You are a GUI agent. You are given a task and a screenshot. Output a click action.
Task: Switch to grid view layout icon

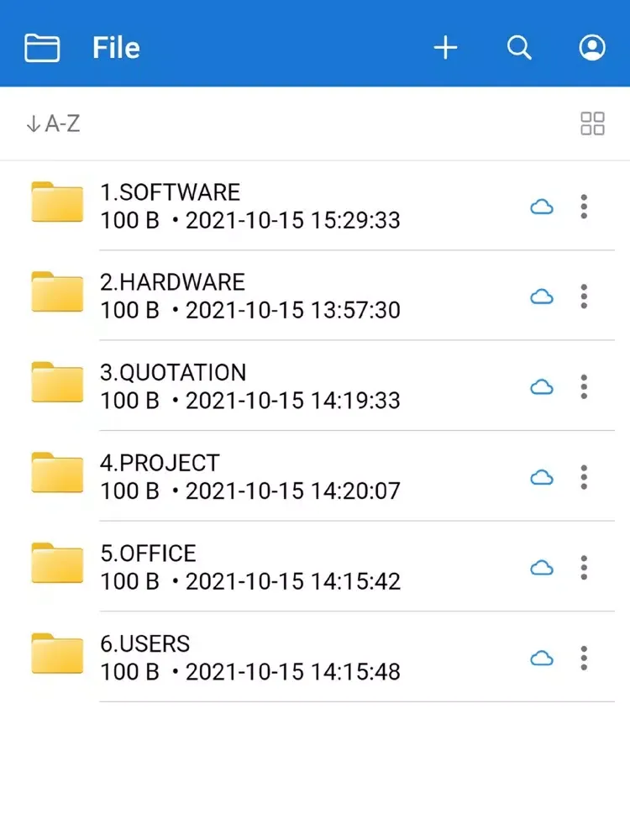pyautogui.click(x=592, y=123)
